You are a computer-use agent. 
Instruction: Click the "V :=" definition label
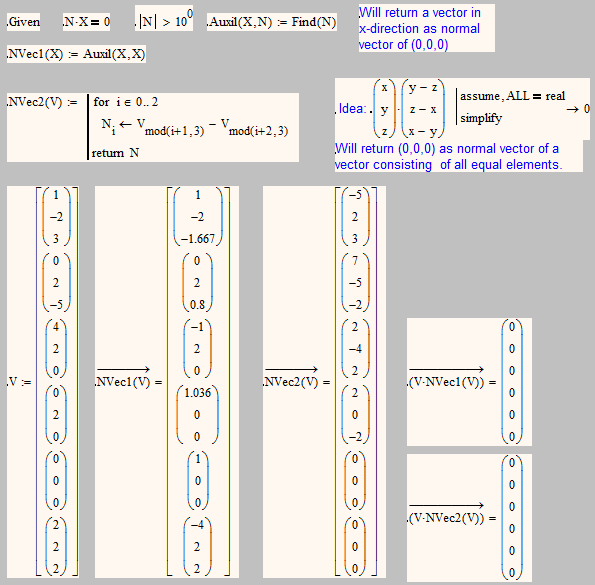pyautogui.click(x=19, y=382)
